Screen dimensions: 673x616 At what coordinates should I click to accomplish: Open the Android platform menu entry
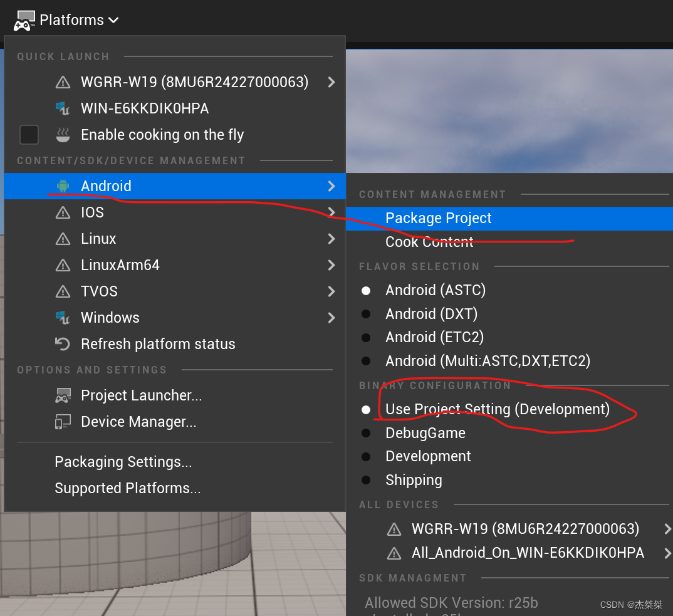(x=175, y=186)
